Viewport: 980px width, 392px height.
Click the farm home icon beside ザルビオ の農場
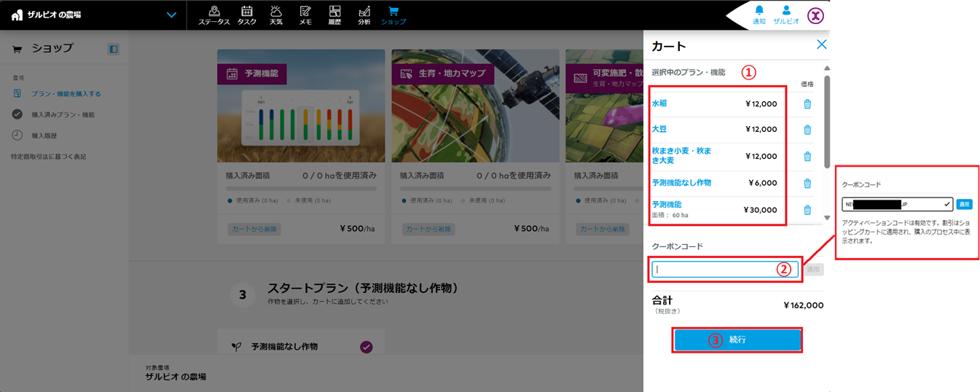coord(17,15)
